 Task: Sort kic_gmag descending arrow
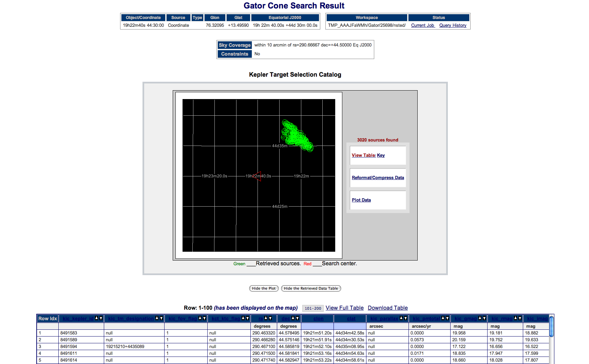pos(484,318)
